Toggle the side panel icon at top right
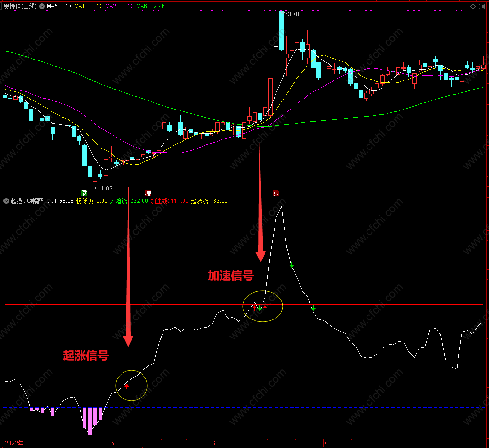489x448 pixels. (482, 6)
